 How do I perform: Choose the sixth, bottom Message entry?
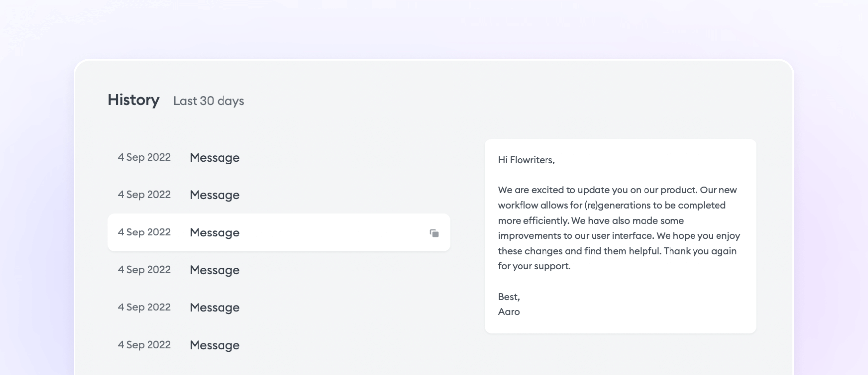[x=214, y=345]
